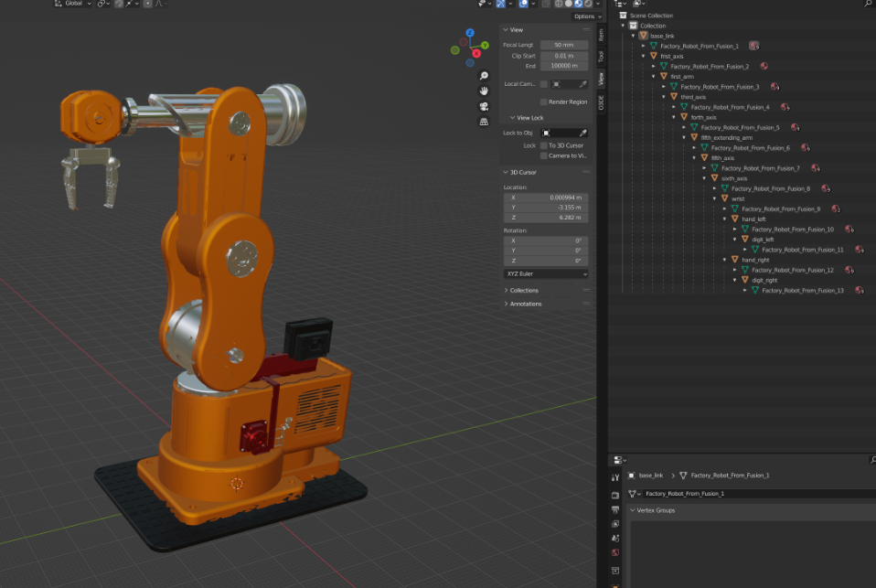The width and height of the screenshot is (876, 588).
Task: Collapse the forth_axis tree expander
Action: click(675, 117)
